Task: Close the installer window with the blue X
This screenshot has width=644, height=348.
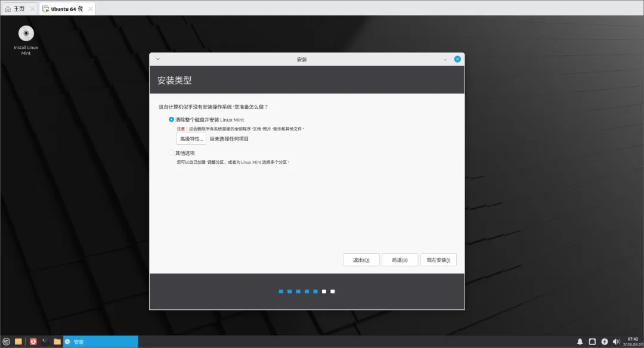Action: [x=457, y=59]
